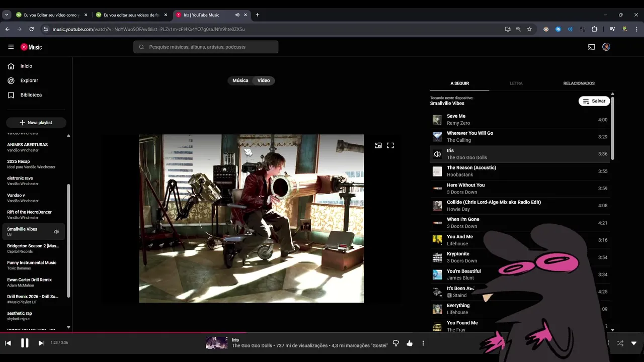This screenshot has height=362, width=644.
Task: Open ANIMES ABERTURAS playlist
Action: [x=34, y=147]
